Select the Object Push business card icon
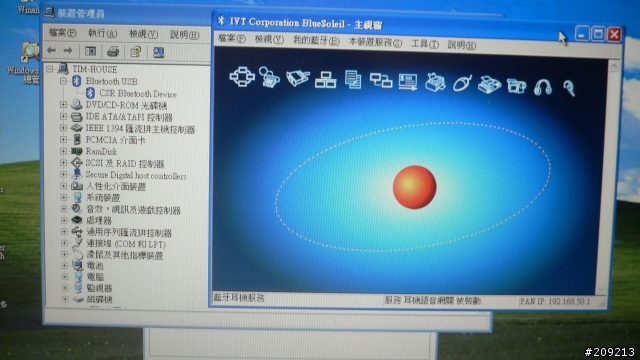 tap(408, 82)
